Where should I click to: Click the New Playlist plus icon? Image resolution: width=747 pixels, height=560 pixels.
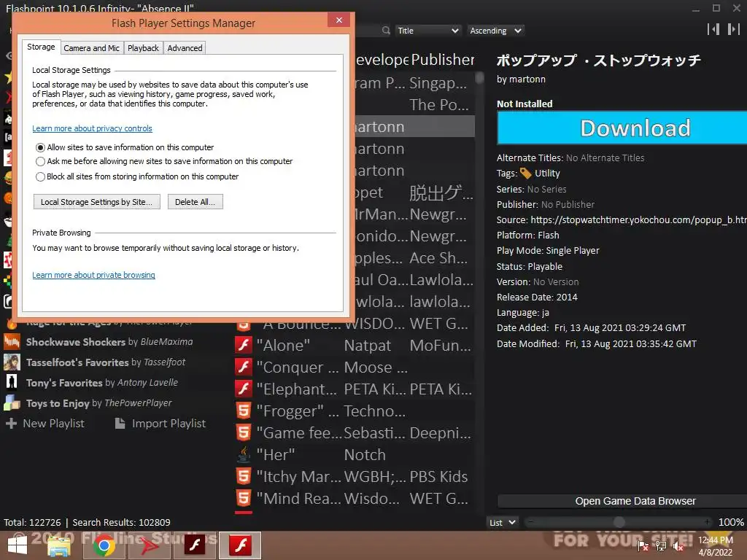(x=12, y=424)
